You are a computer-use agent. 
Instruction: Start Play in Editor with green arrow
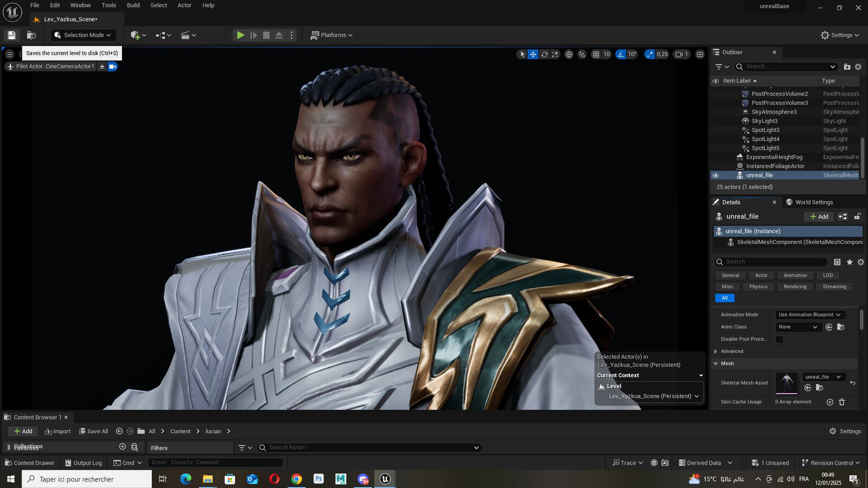coord(240,35)
